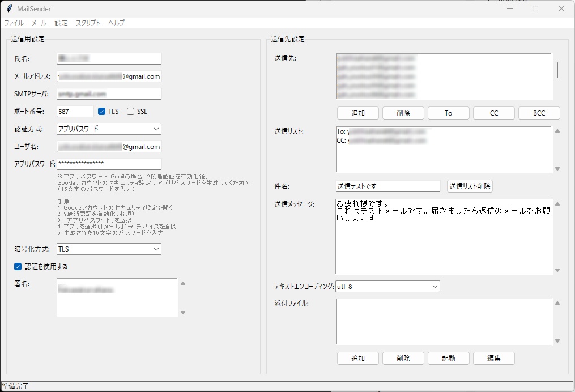Click 編集 in the attachment section
Screen dimensions: 575x392
click(493, 358)
